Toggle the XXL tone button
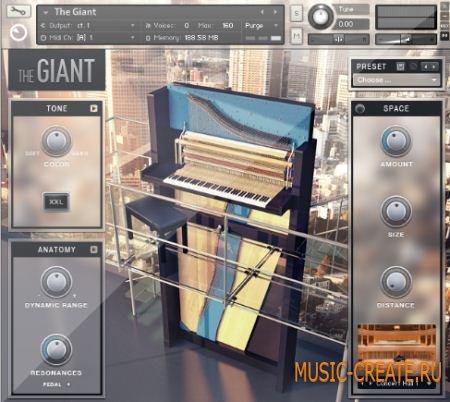450x402 pixels. [x=56, y=202]
